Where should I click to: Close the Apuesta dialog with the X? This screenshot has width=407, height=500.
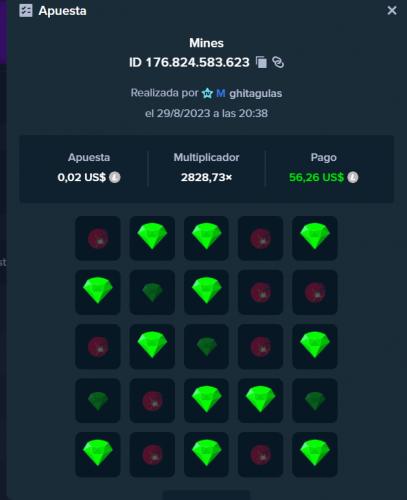tap(392, 11)
